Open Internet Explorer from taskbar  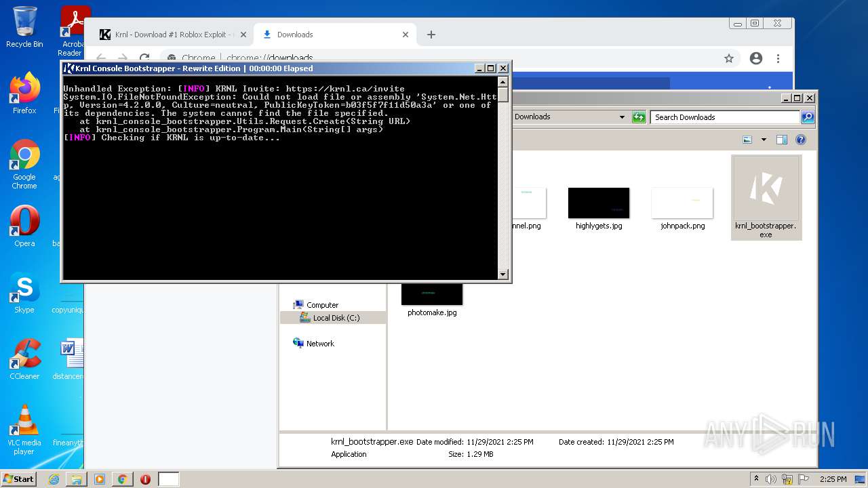tap(54, 479)
